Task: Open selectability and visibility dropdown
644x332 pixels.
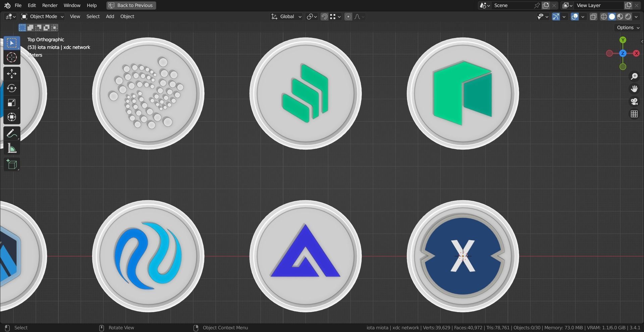Action: [542, 16]
